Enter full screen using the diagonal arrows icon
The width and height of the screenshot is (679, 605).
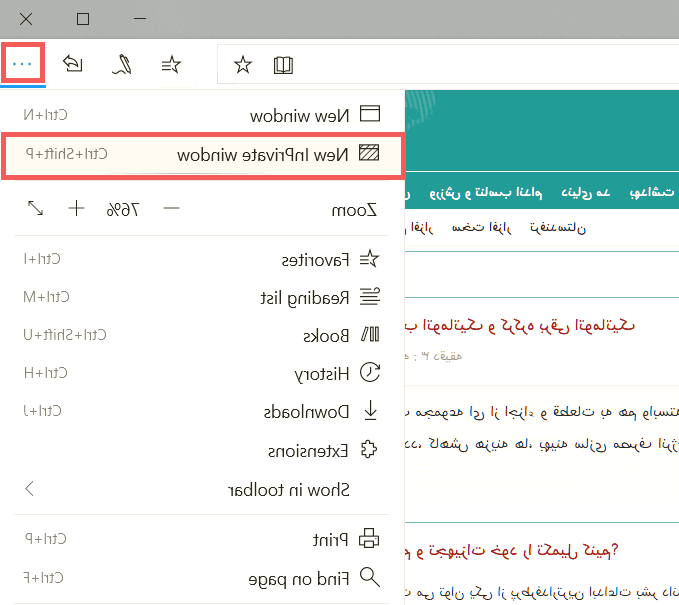pos(35,208)
